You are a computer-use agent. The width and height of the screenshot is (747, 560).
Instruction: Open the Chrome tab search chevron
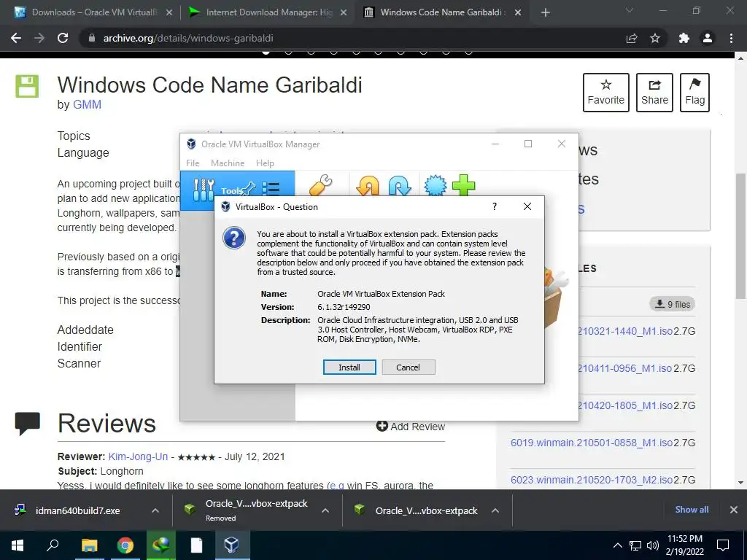tap(630, 11)
